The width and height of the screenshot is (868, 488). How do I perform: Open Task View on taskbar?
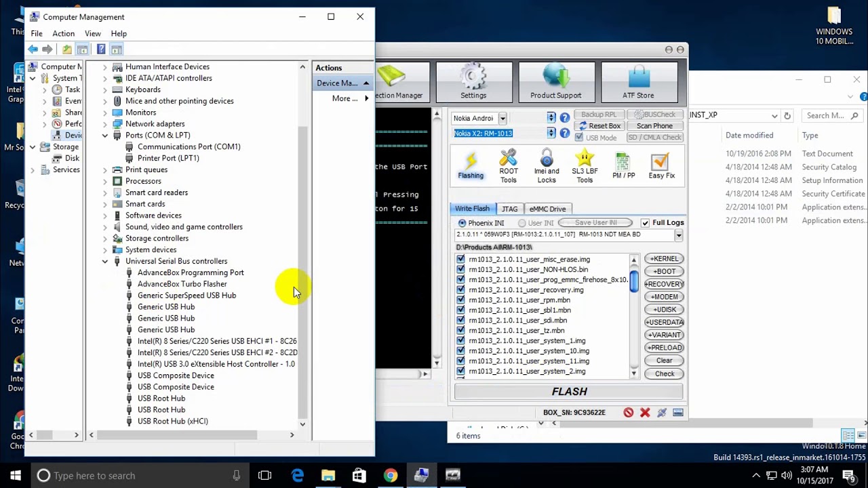coord(264,476)
